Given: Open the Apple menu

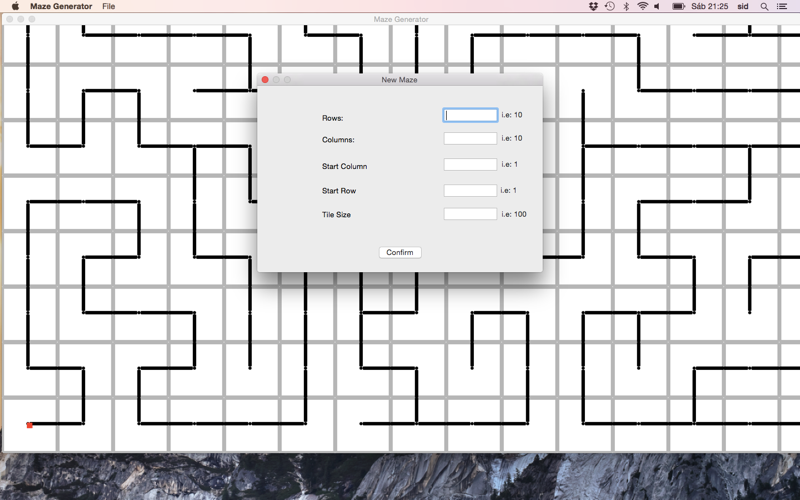Looking at the screenshot, I should [x=15, y=6].
